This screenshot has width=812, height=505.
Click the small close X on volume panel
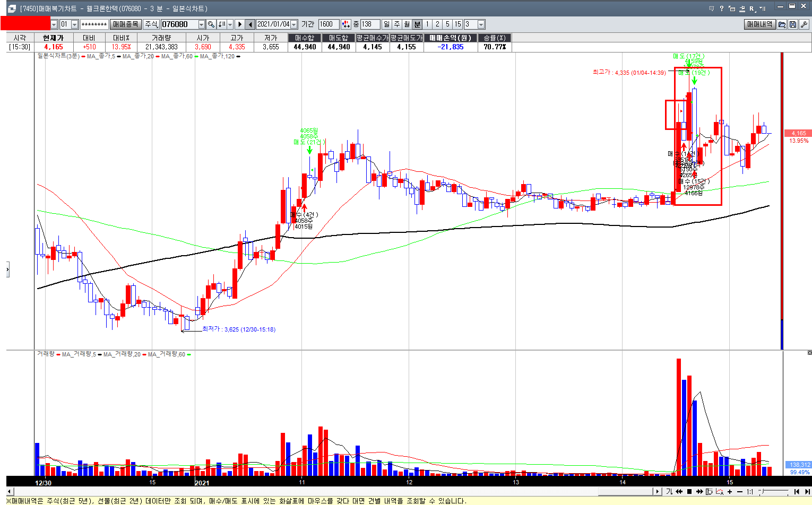coord(809,353)
